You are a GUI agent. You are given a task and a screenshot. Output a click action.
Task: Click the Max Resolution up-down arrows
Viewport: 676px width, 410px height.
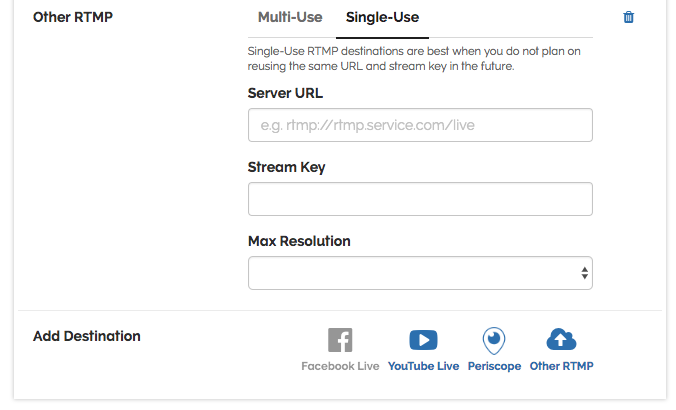tap(584, 273)
